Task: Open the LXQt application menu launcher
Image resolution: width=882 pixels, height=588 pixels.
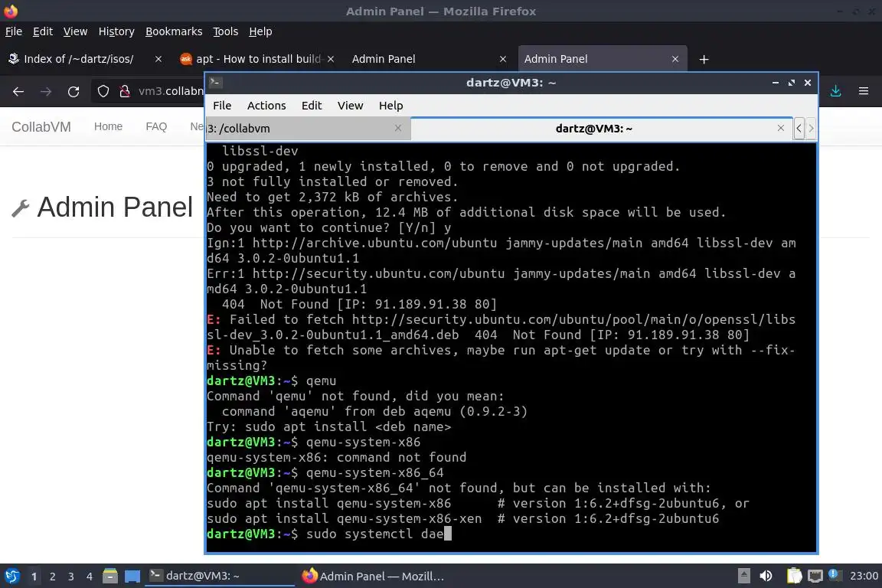Action: click(11, 577)
